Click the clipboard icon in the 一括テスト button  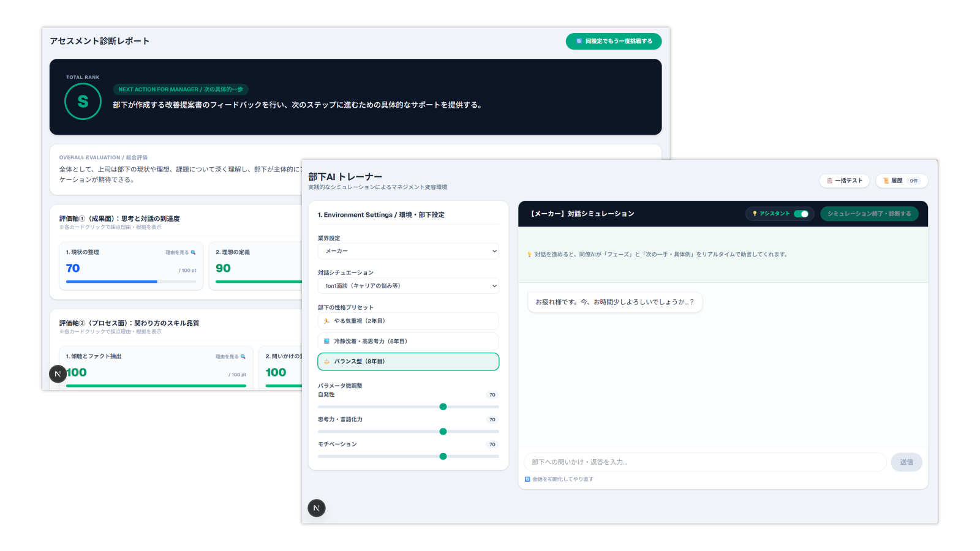830,181
